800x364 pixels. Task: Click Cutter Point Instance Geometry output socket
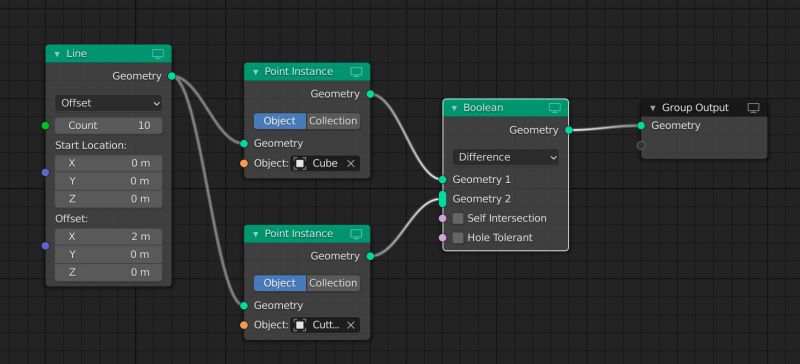(370, 256)
